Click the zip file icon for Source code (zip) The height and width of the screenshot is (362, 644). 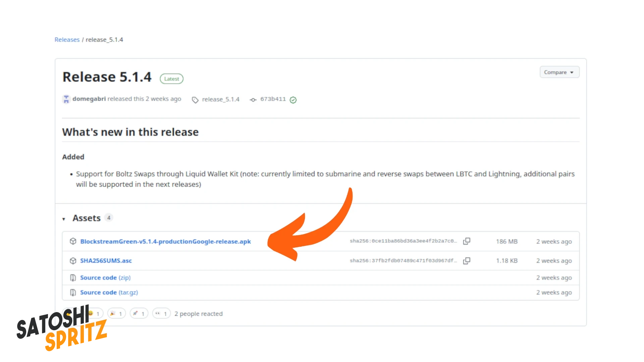pyautogui.click(x=73, y=278)
